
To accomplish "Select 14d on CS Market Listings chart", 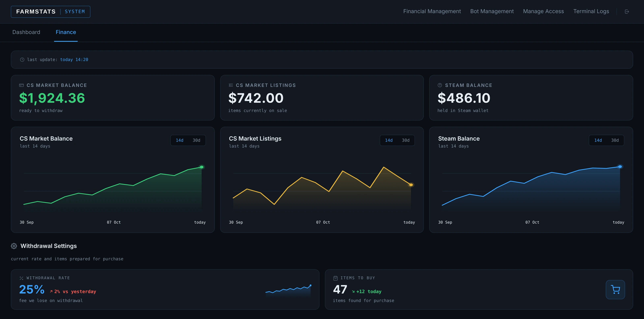I will pyautogui.click(x=389, y=140).
